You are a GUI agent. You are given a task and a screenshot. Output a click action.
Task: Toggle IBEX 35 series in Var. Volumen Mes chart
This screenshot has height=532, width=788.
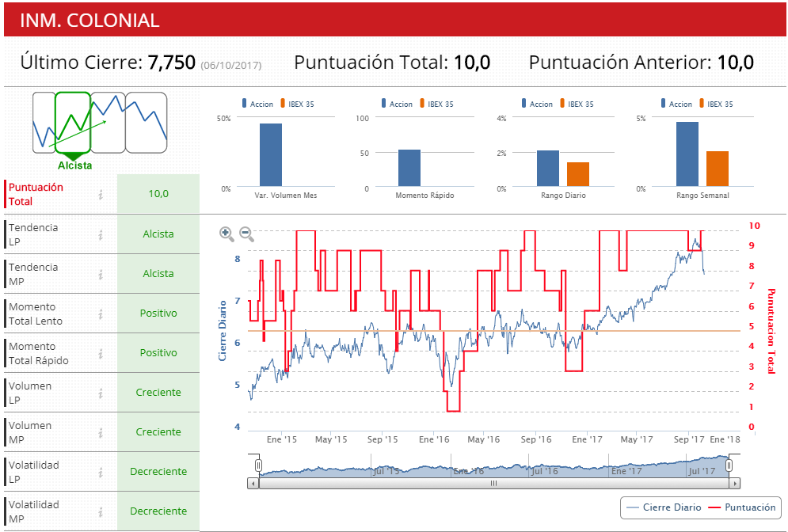click(x=297, y=104)
